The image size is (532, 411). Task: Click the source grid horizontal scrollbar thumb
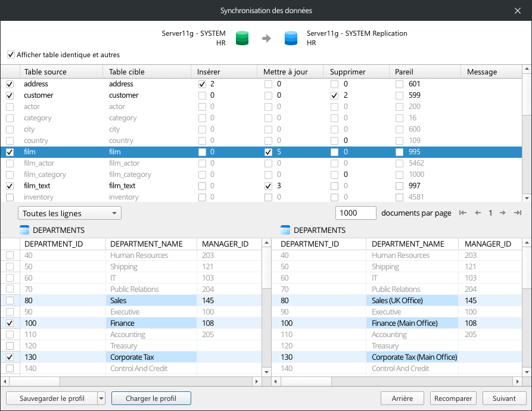(x=35, y=381)
